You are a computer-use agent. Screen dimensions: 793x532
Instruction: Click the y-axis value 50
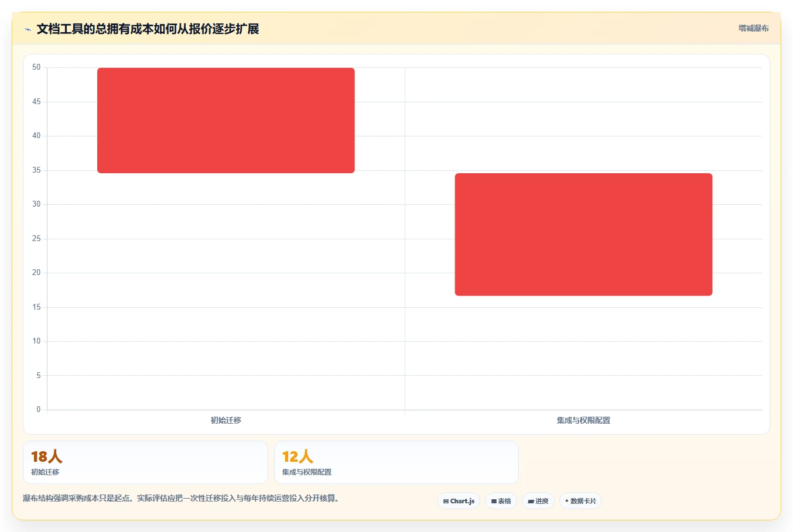pos(36,67)
